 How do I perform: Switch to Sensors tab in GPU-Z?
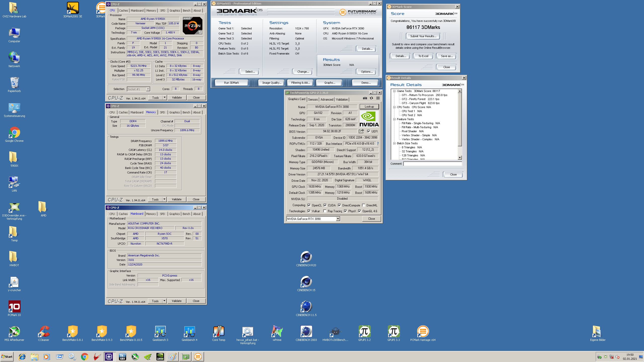[313, 99]
